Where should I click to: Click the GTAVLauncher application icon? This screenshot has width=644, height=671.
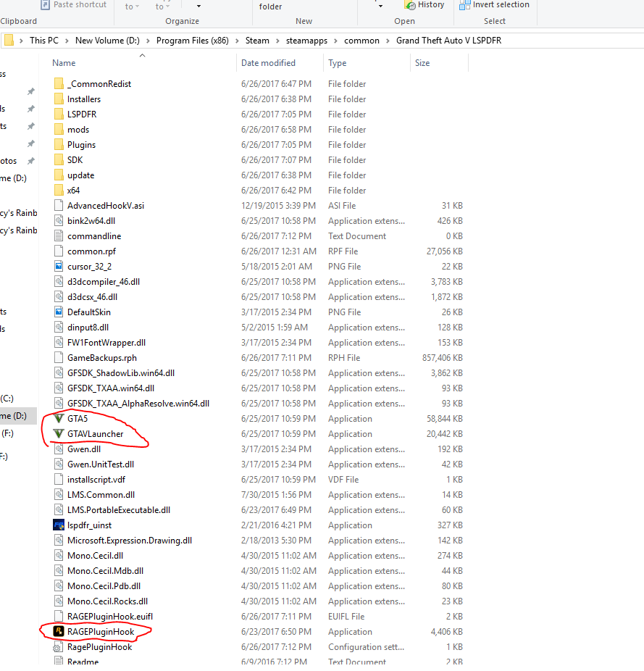tap(59, 434)
